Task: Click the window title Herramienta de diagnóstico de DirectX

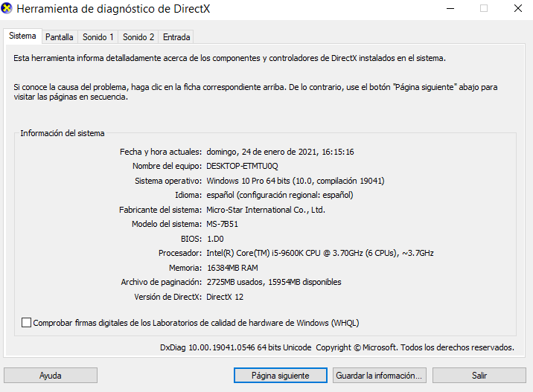Action: (113, 9)
